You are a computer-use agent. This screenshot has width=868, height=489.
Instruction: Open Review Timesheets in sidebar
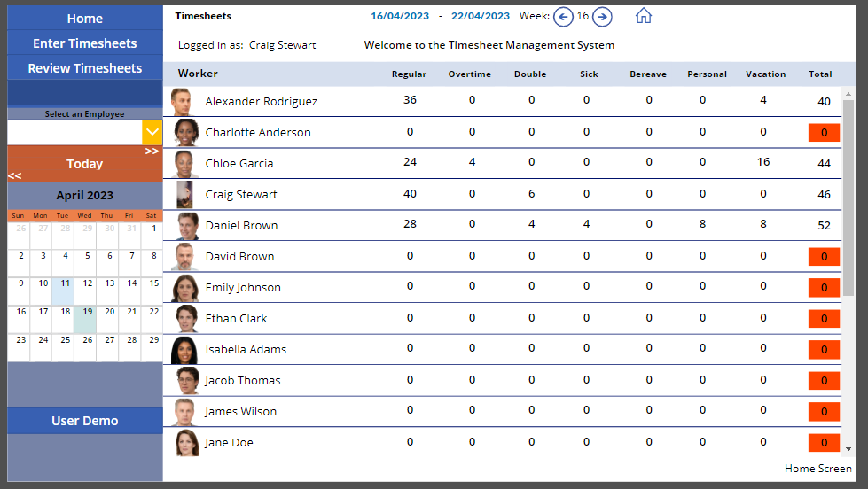85,68
